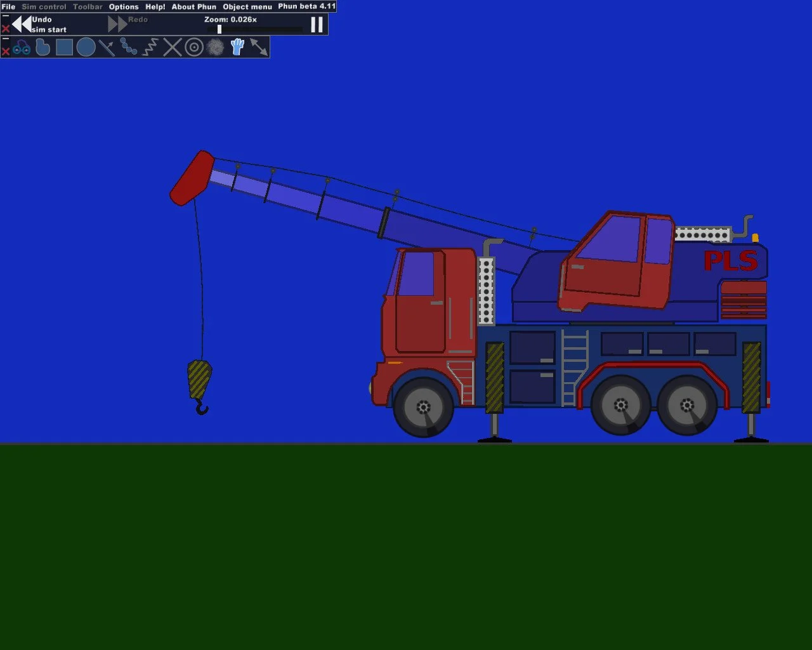This screenshot has width=812, height=650.
Task: Activate the hand drag tool
Action: (237, 48)
